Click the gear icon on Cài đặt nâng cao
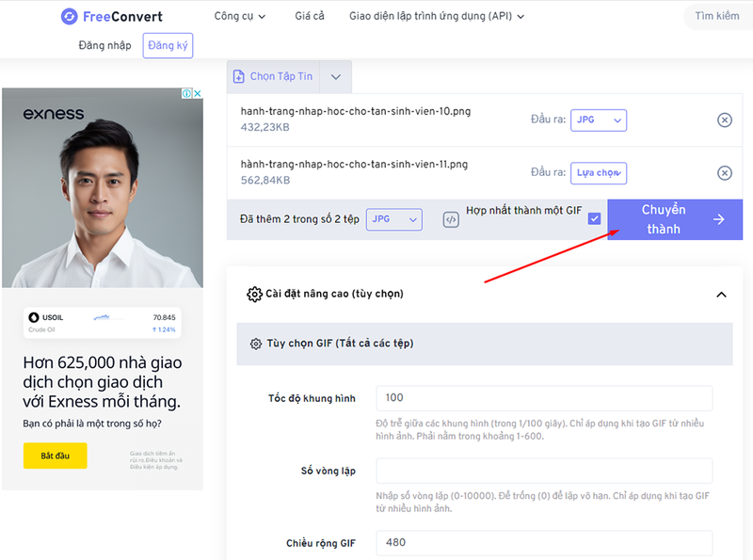 pos(254,293)
